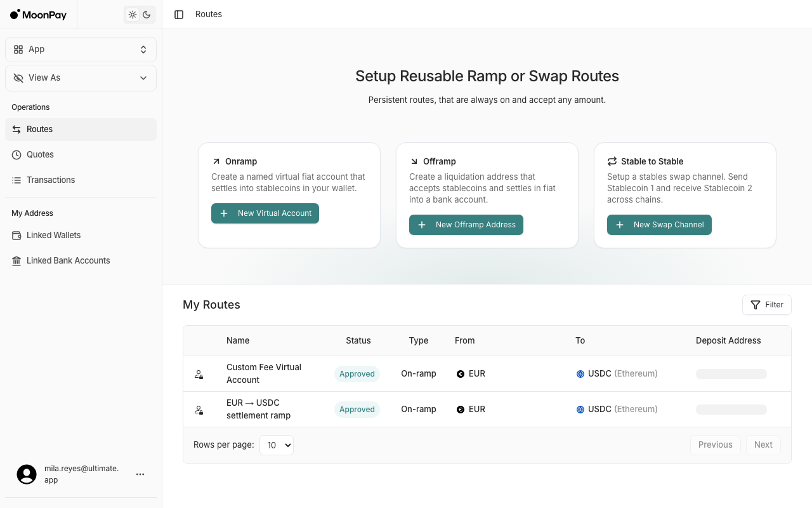Click the plus icon in New Virtual Account
The image size is (812, 508).
224,213
